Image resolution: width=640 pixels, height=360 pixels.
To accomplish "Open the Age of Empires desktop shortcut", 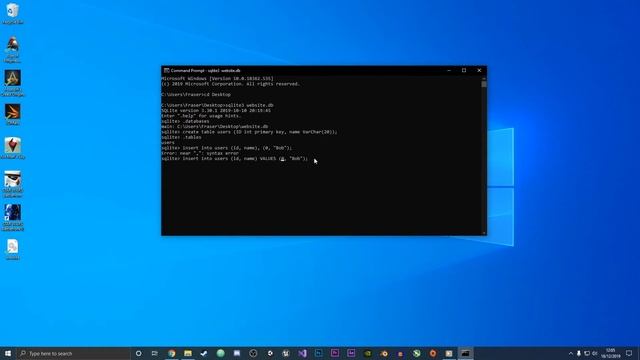I will tap(13, 49).
